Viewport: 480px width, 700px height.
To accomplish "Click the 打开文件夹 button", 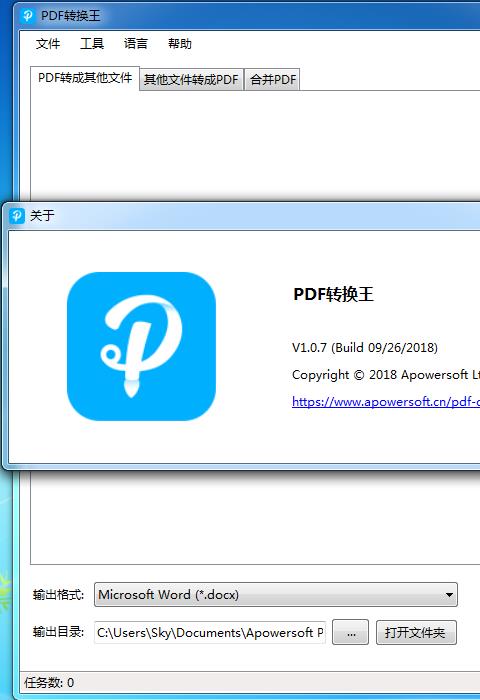I will [416, 632].
